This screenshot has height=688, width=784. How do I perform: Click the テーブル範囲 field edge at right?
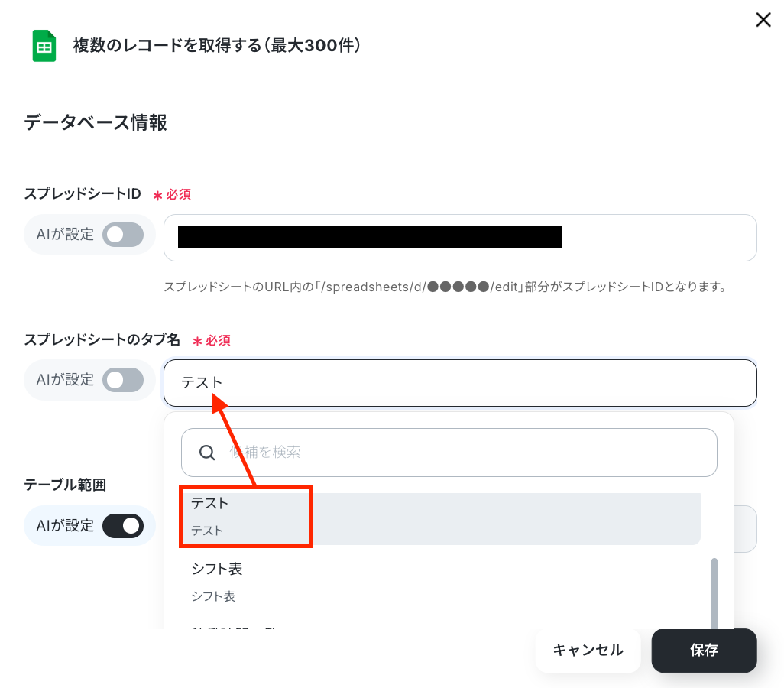point(745,529)
